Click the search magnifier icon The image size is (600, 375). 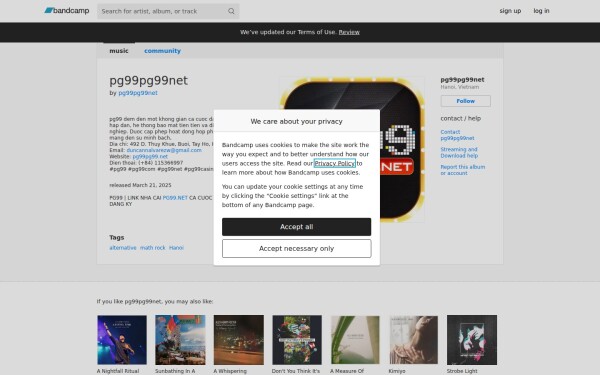(231, 11)
